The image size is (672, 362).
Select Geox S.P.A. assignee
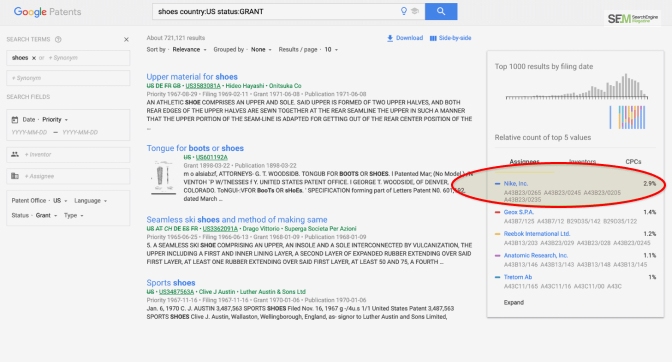(519, 212)
